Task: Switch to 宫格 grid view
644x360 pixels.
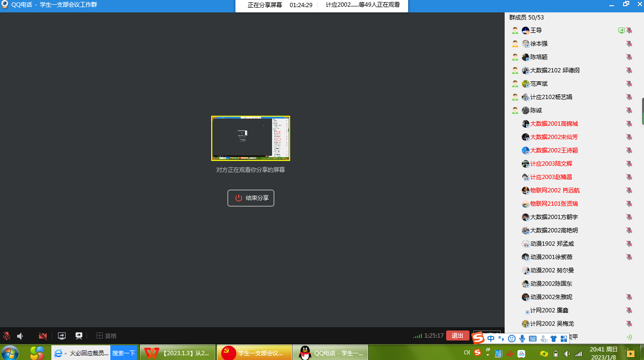Action: coord(106,336)
